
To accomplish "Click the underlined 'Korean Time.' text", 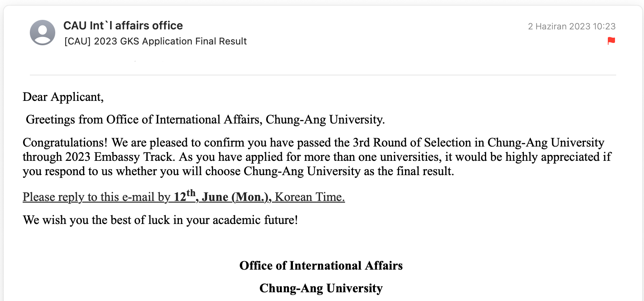I will click(310, 197).
